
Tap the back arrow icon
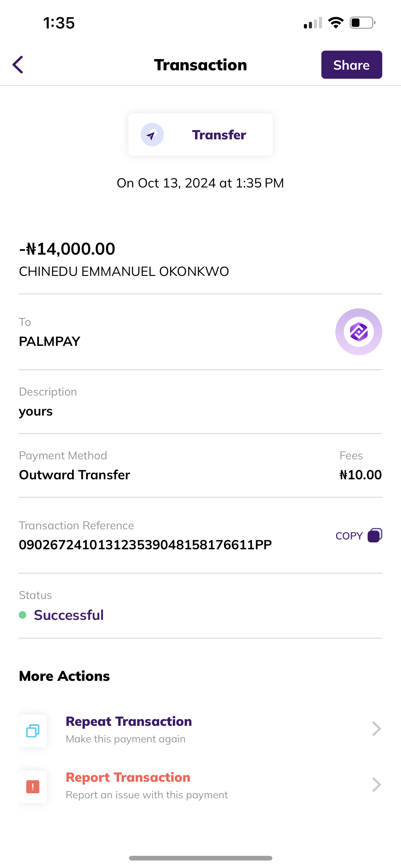tap(18, 65)
